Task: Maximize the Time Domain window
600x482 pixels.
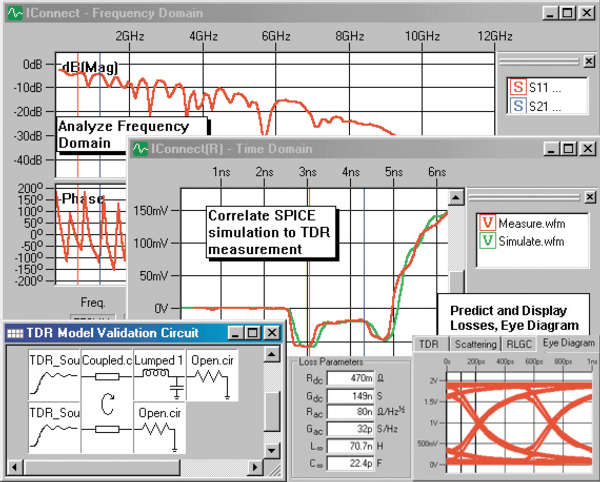Action: 569,148
